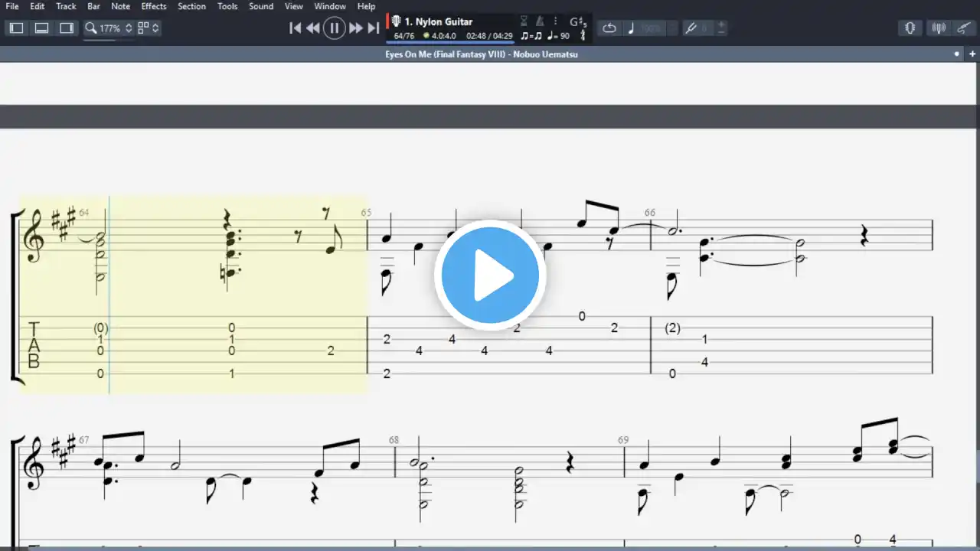This screenshot has height=551, width=980.
Task: Open the tuning fork tuner
Action: coord(691,28)
